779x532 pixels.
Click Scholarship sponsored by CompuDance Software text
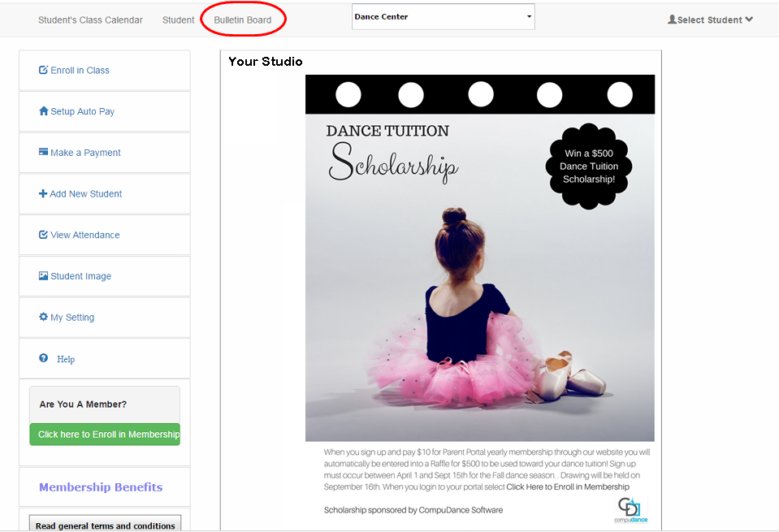[413, 510]
